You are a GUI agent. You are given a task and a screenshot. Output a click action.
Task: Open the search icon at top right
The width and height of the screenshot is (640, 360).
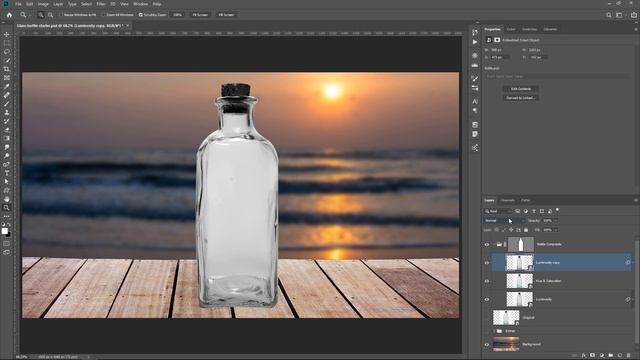(x=609, y=15)
